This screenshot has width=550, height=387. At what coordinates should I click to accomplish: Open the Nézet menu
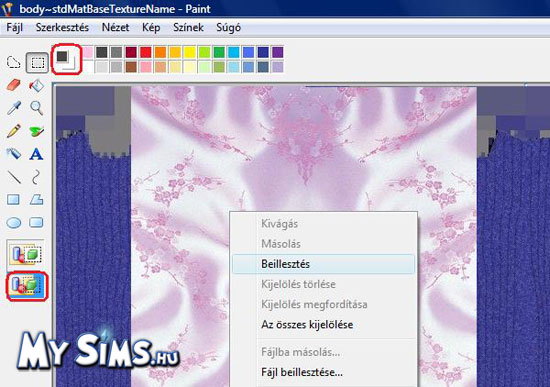115,27
